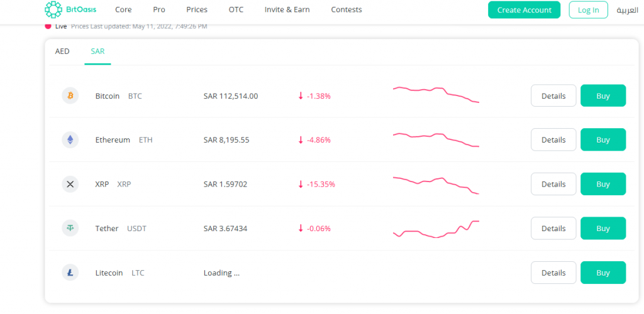Click the BTC ticker label
The width and height of the screenshot is (644, 314).
135,96
